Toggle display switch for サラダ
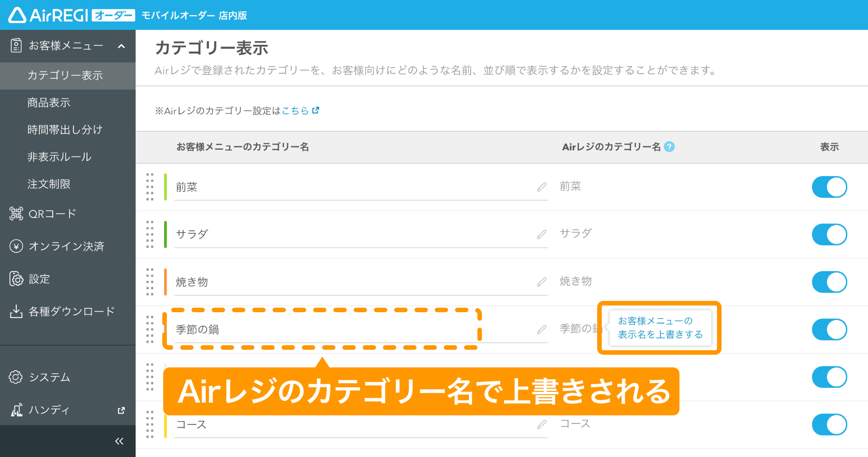This screenshot has height=457, width=868. click(x=830, y=234)
